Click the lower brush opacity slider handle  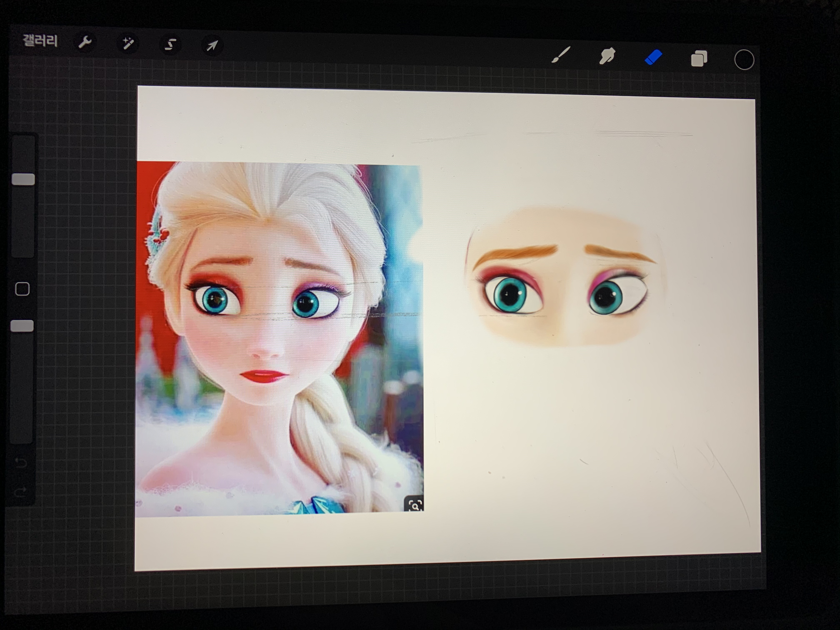(22, 326)
